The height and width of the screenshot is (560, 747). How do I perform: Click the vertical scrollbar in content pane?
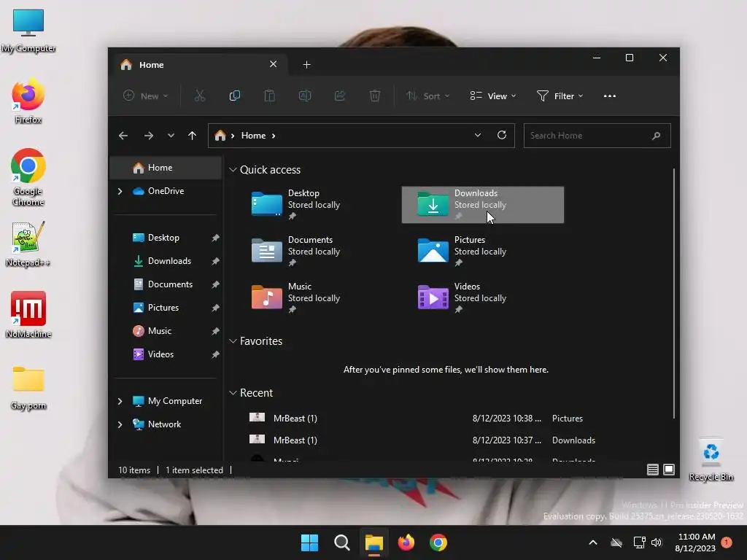point(673,293)
